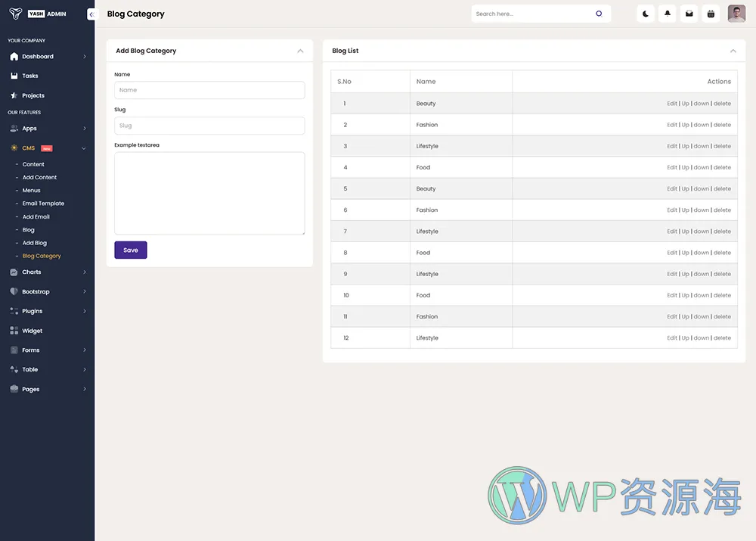Move row 3 Lifestyle up
756x541 pixels.
pos(685,146)
